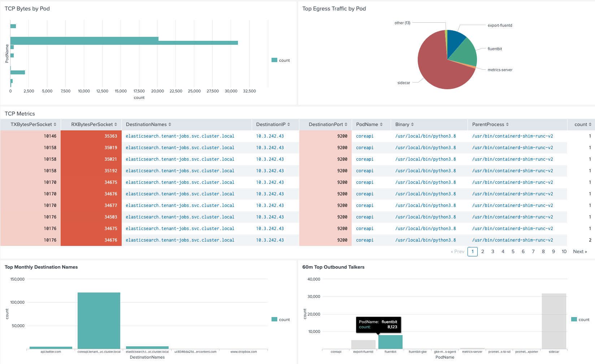
Task: Click the PodName column sort icon
Action: [381, 125]
